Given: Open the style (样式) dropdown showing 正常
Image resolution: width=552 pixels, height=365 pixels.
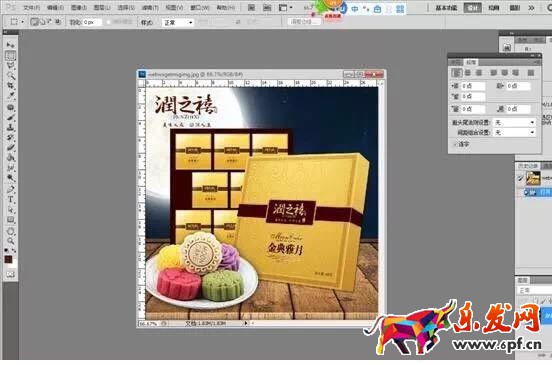Looking at the screenshot, I should click(178, 23).
